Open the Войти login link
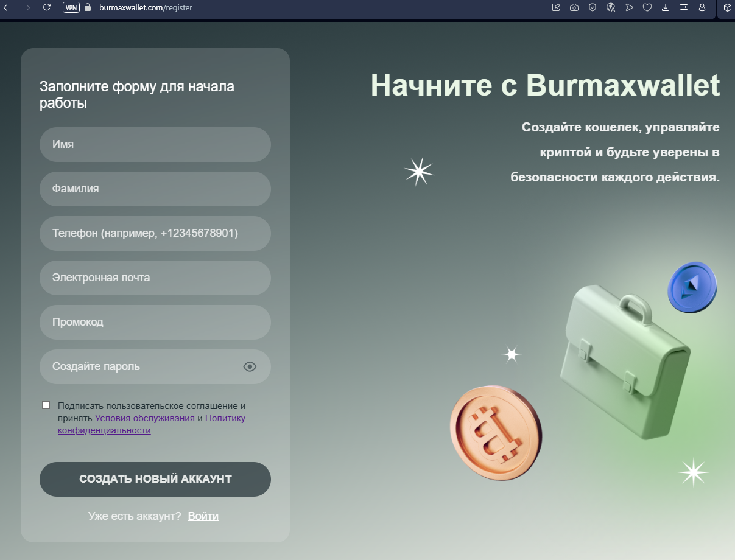The height and width of the screenshot is (560, 735). click(203, 516)
